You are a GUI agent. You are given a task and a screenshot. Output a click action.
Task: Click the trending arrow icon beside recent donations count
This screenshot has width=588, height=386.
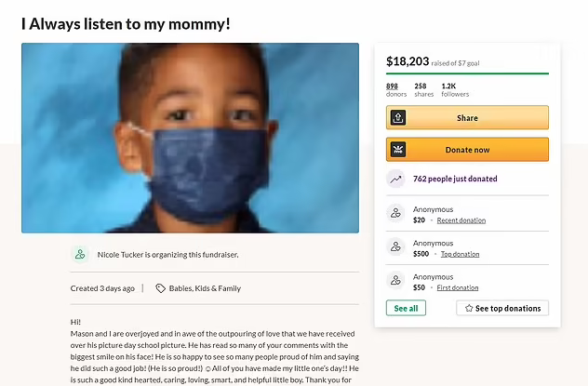point(397,179)
